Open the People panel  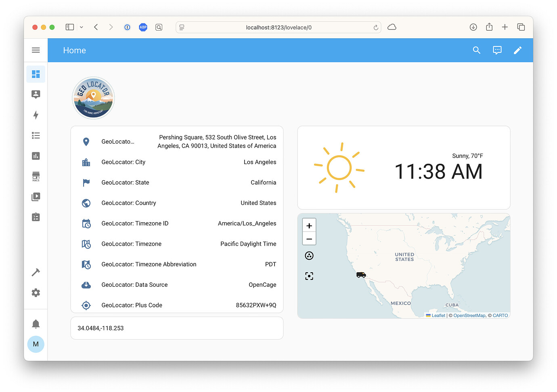tap(36, 94)
